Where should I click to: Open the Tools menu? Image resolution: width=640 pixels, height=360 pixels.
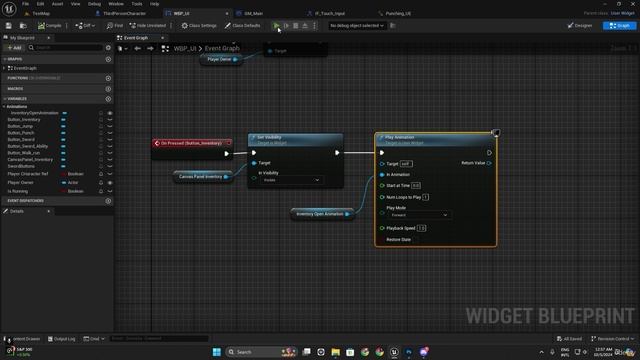(x=137, y=4)
